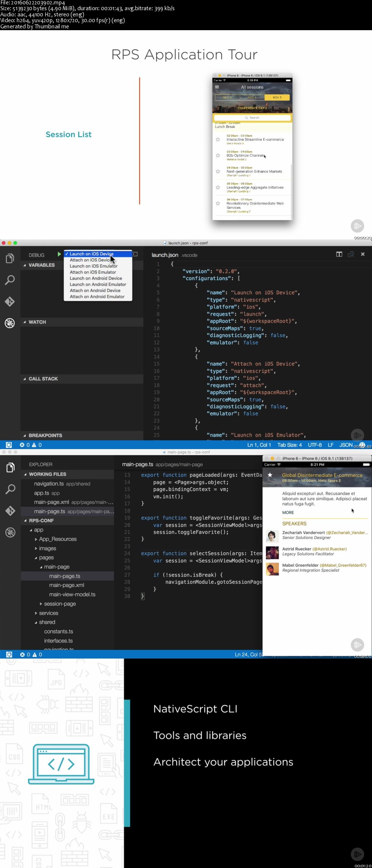This screenshot has height=868, width=372.
Task: Open Search icon in main-page.ts window
Action: coord(10,489)
